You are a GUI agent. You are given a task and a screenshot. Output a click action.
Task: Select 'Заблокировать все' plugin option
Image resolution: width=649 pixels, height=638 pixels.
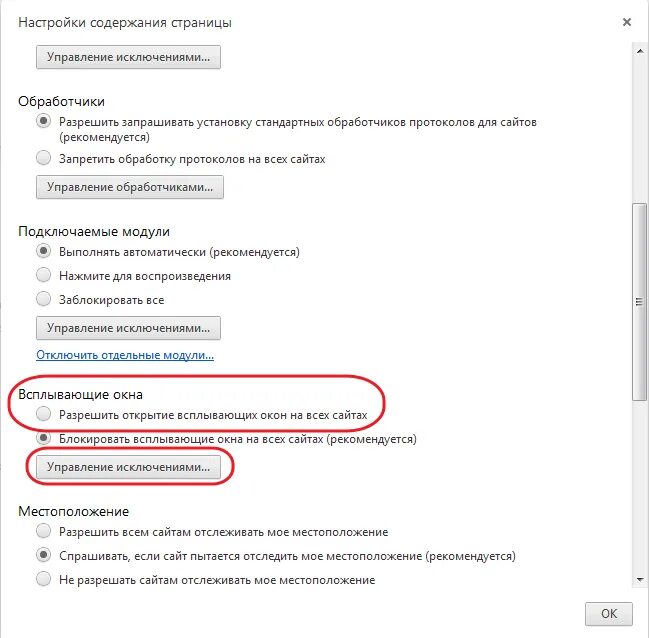43,299
